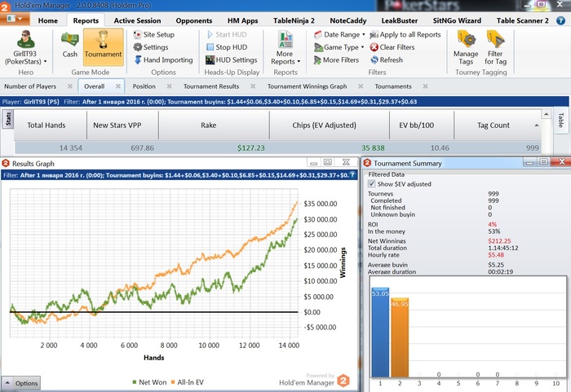Sort by Rake column header
The width and height of the screenshot is (571, 392).
click(214, 126)
